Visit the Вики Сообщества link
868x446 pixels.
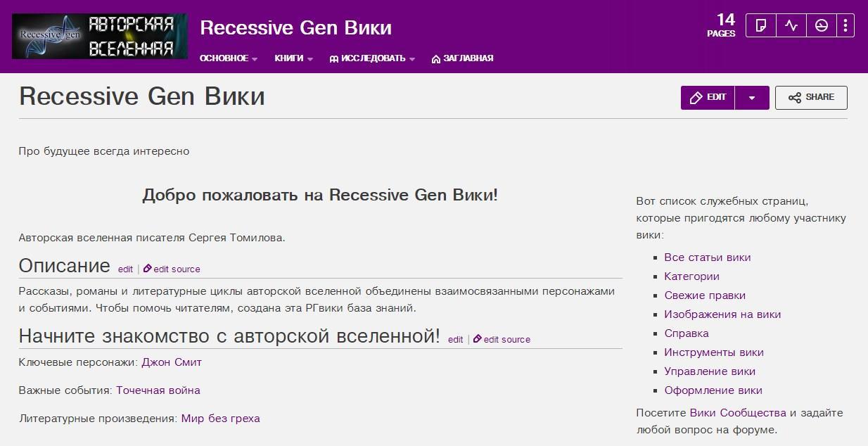pyautogui.click(x=738, y=413)
